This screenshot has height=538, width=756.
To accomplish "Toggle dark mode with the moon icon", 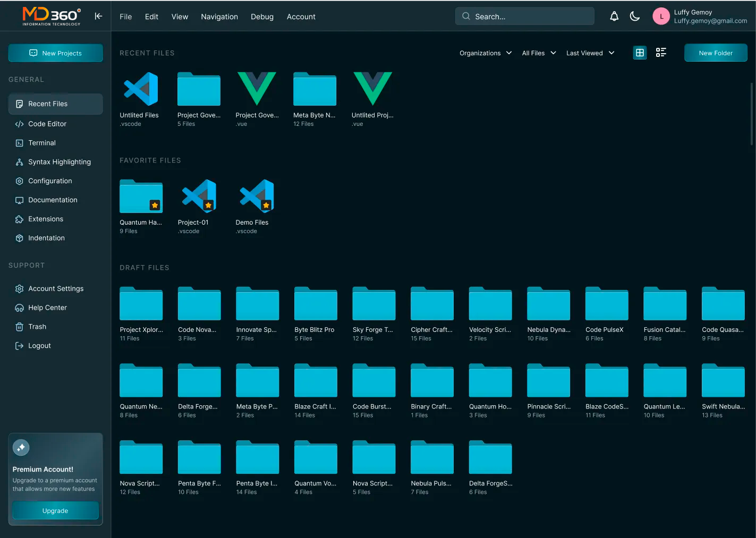I will (x=635, y=16).
